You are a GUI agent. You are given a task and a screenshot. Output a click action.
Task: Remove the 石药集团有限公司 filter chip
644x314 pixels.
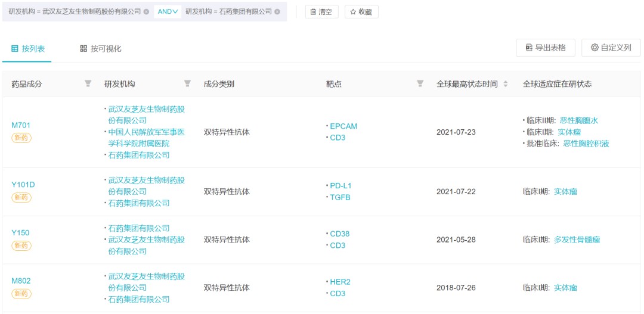277,12
